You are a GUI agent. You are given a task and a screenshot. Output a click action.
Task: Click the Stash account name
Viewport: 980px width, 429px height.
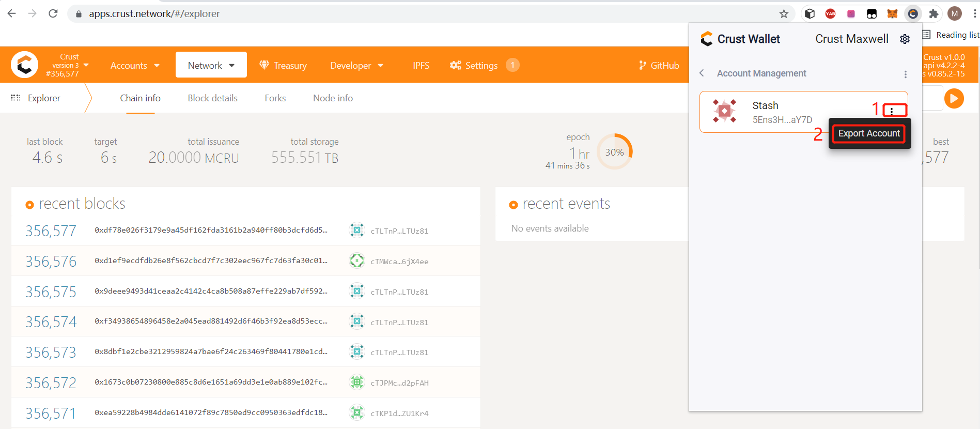pyautogui.click(x=765, y=105)
